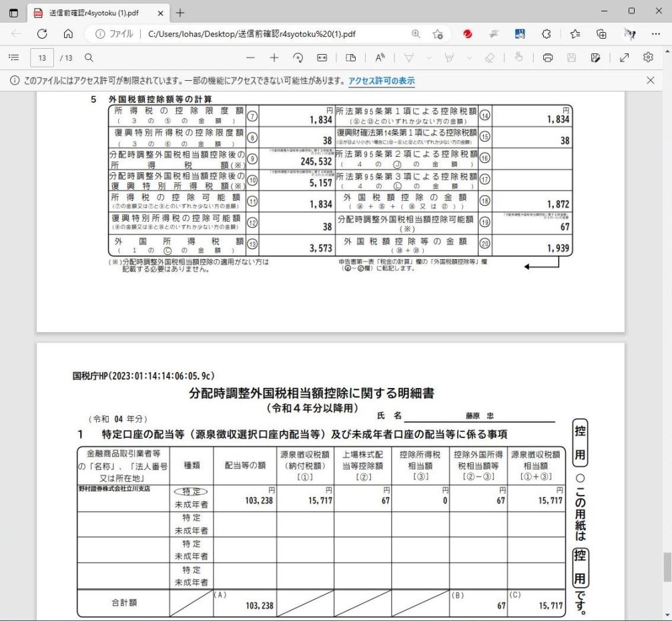The height and width of the screenshot is (621, 672).
Task: Open the PDF toolbar settings gear
Action: pos(649,57)
